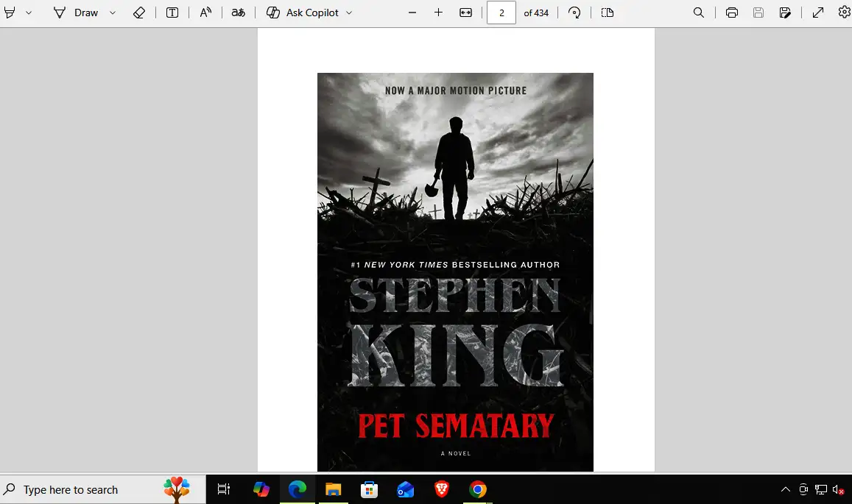Open the Translate tool
The image size is (852, 504).
tap(238, 13)
